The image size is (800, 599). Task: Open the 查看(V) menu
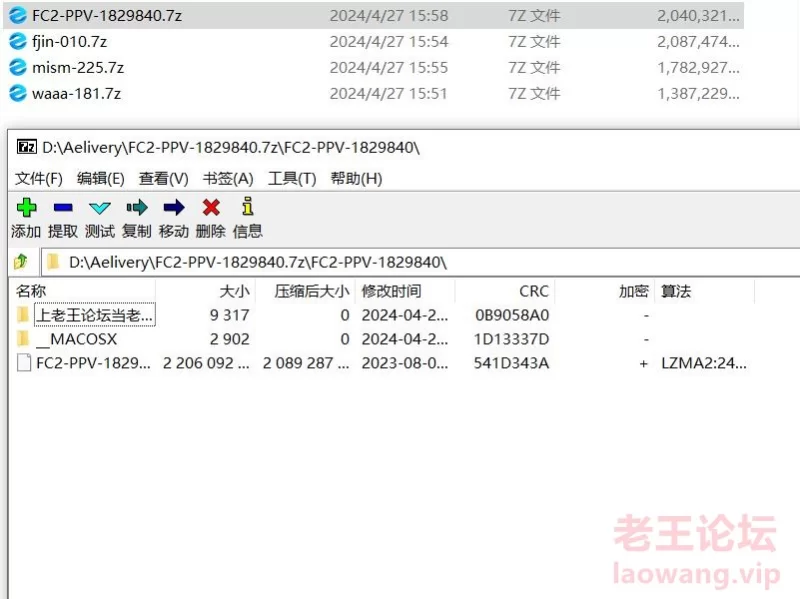click(163, 179)
